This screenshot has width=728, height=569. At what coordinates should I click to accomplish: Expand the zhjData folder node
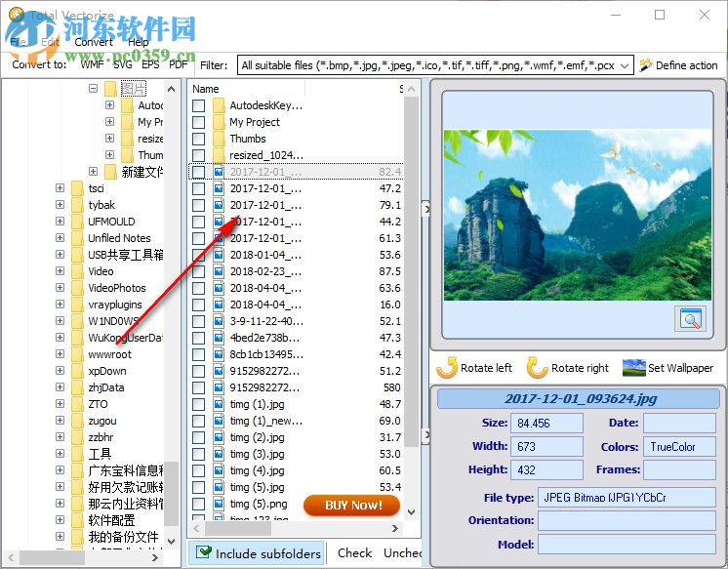[x=60, y=387]
